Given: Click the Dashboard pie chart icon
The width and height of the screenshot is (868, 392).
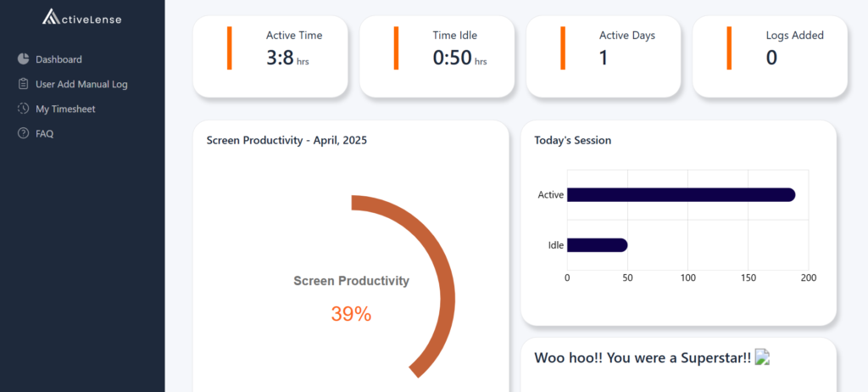Looking at the screenshot, I should coord(23,59).
